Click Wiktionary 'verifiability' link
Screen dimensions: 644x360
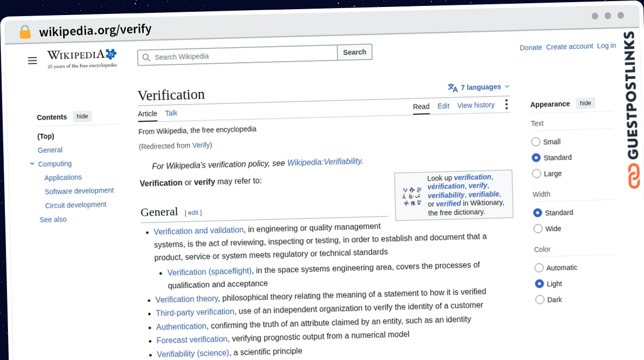pos(446,195)
